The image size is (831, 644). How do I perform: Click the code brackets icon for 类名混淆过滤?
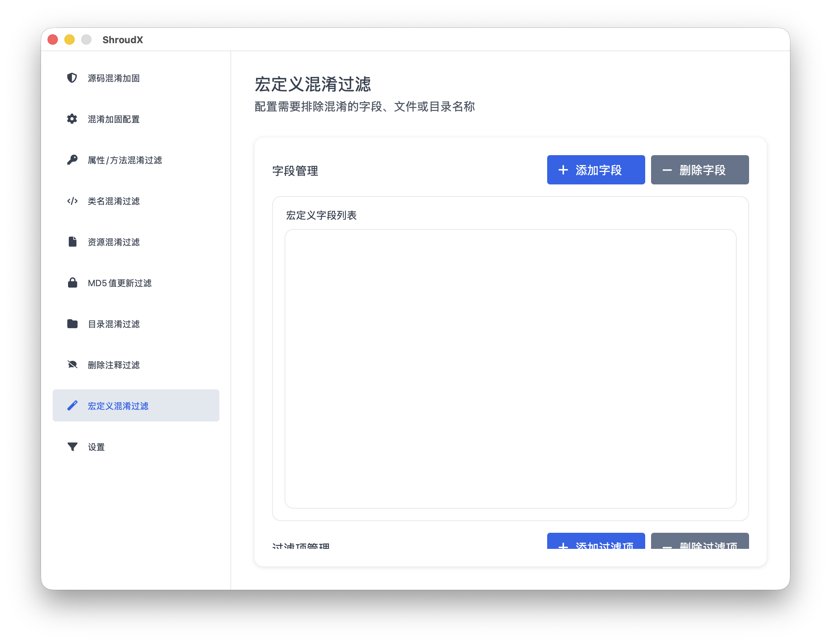(72, 201)
